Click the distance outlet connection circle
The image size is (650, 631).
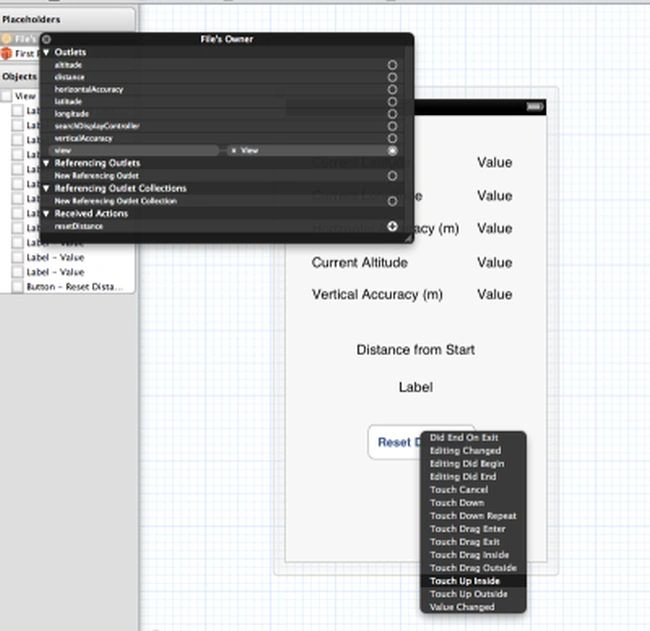pyautogui.click(x=392, y=77)
